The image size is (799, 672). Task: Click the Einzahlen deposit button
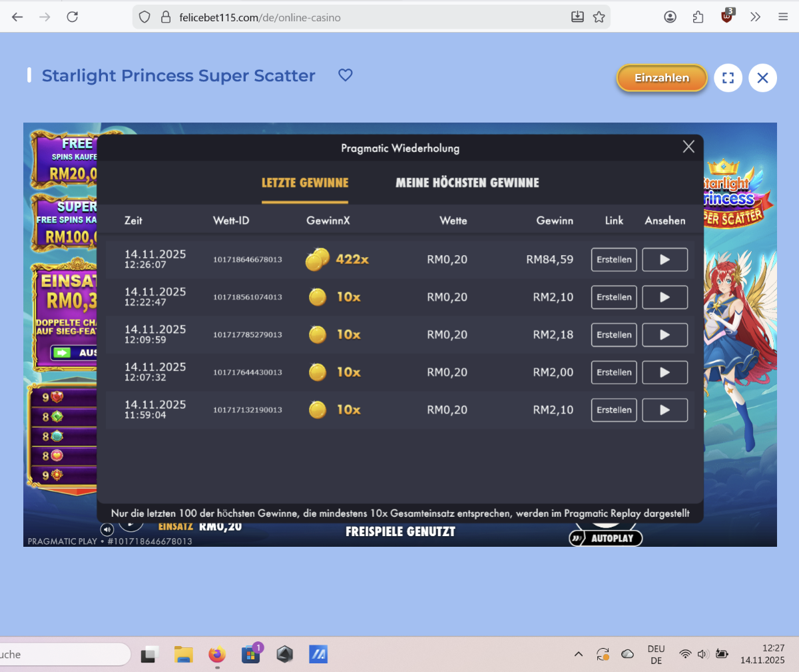coord(661,78)
